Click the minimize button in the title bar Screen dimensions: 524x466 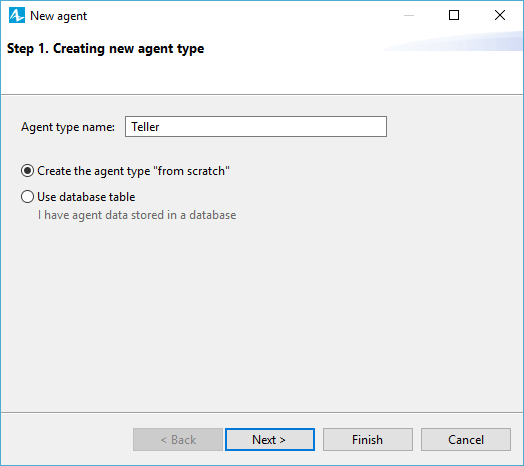point(409,15)
